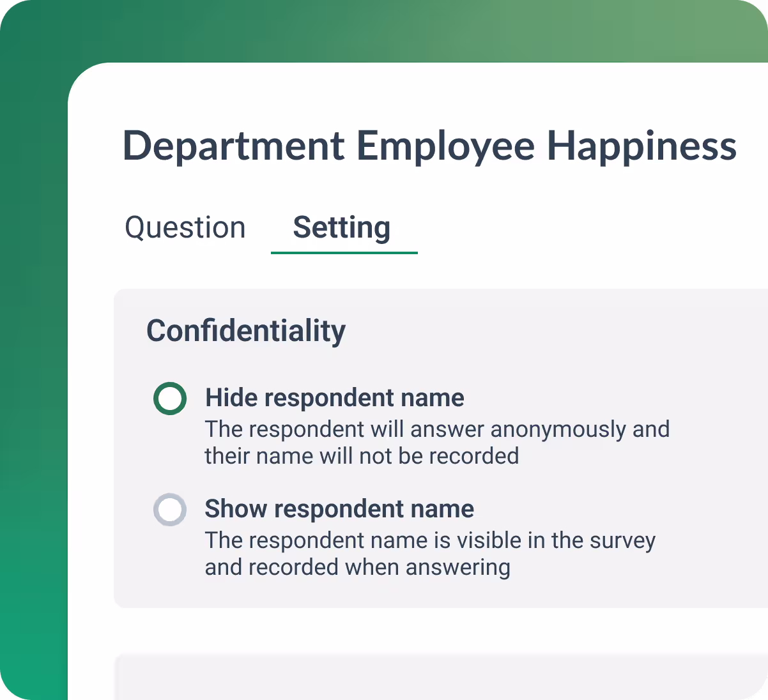This screenshot has width=768, height=700.
Task: Click the 'visible in the survey' description text
Action: pyautogui.click(x=430, y=540)
